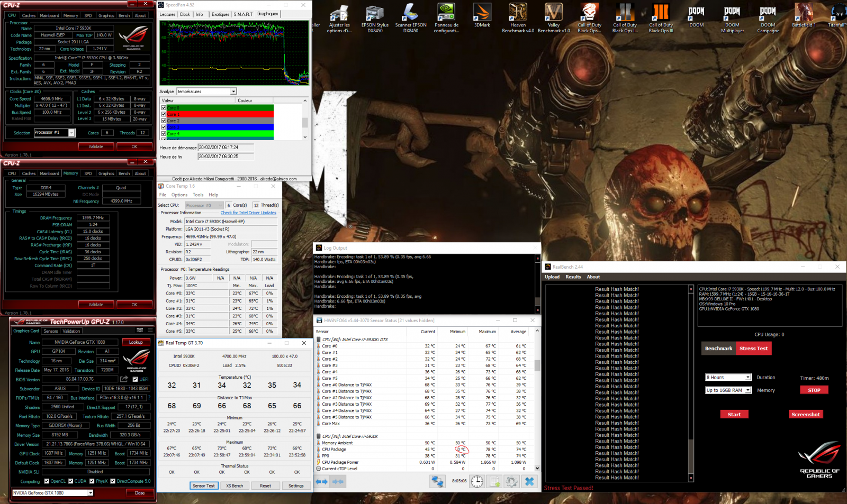
Task: Click GPU-Z bus interface question mark
Action: pos(149,397)
